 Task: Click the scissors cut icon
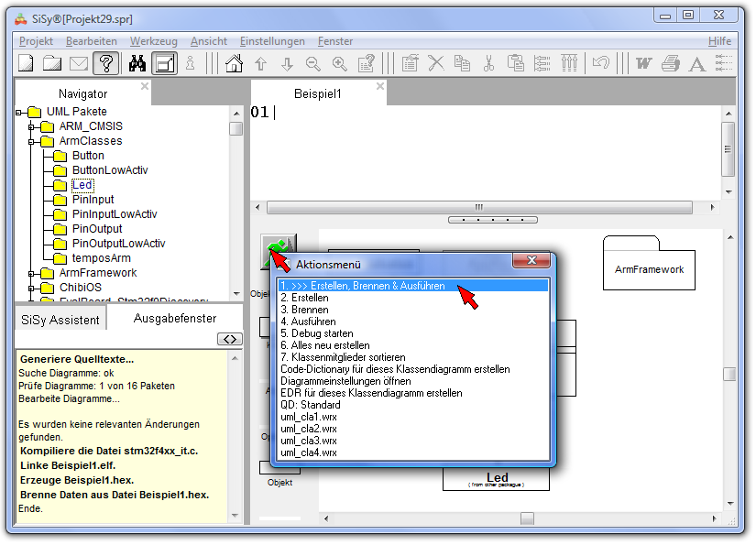point(488,63)
